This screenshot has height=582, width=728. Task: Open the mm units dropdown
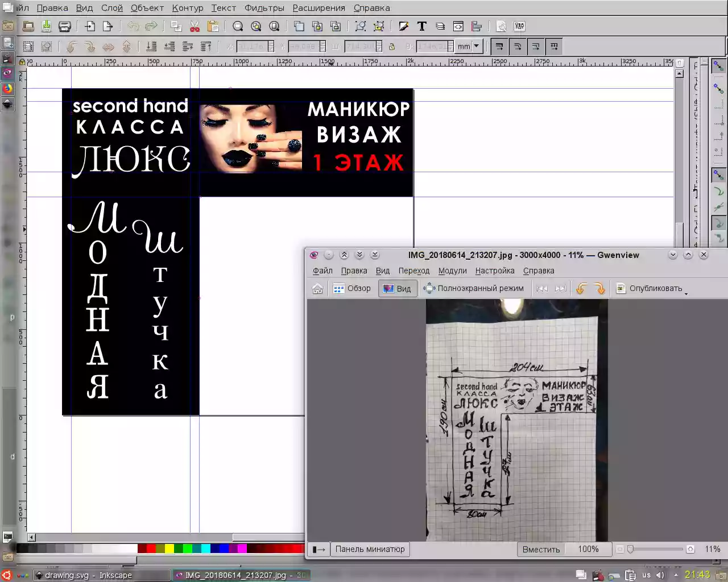pyautogui.click(x=470, y=47)
